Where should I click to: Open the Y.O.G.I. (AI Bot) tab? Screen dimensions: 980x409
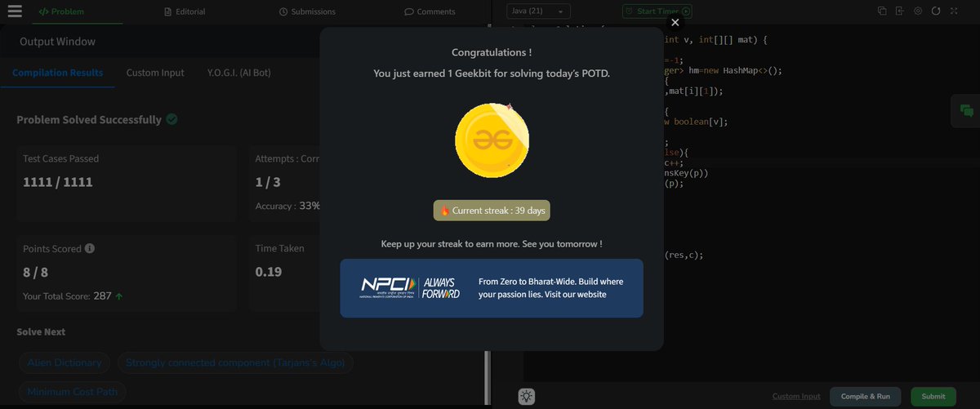pyautogui.click(x=239, y=73)
